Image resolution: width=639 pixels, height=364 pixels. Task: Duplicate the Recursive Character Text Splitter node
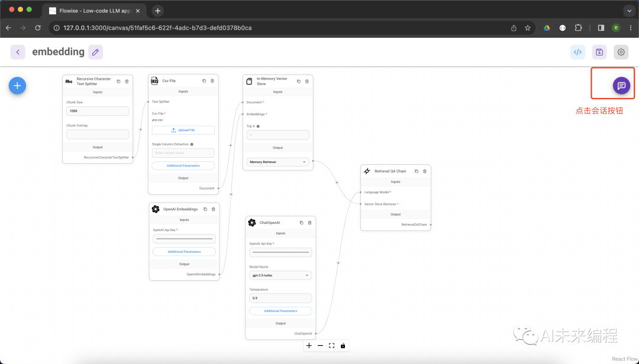coord(118,82)
